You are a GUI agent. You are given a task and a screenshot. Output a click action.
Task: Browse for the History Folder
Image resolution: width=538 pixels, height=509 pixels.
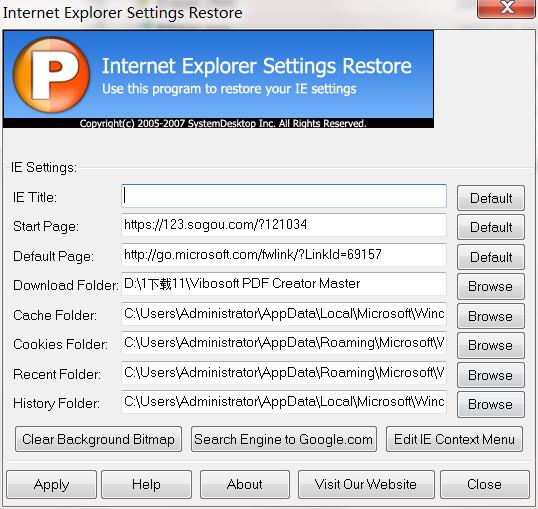491,405
